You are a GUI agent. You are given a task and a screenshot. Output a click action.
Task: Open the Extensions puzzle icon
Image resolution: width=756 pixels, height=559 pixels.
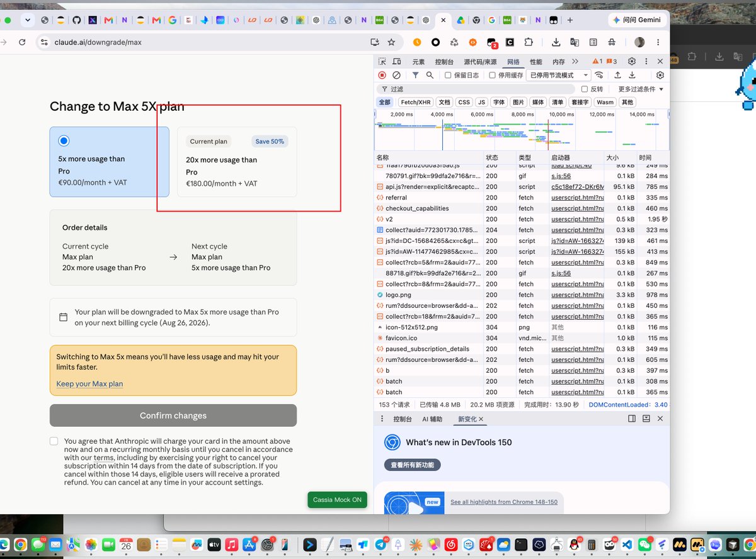click(529, 42)
